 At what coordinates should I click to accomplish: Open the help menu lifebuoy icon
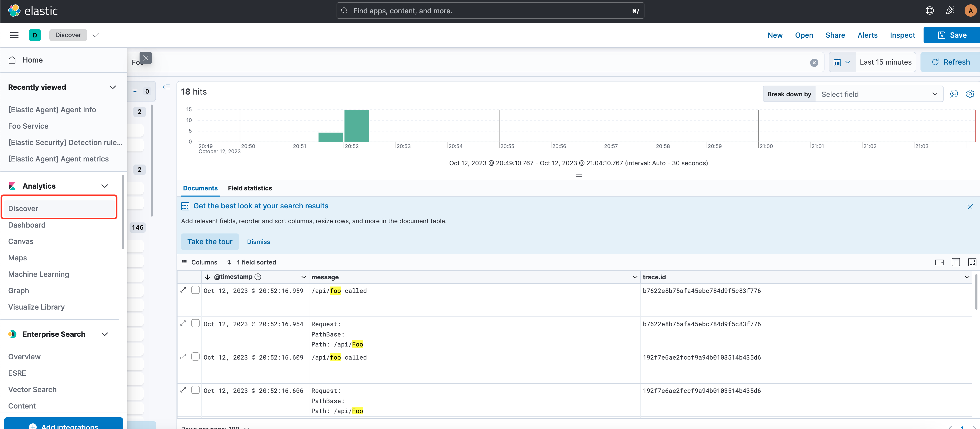(929, 11)
